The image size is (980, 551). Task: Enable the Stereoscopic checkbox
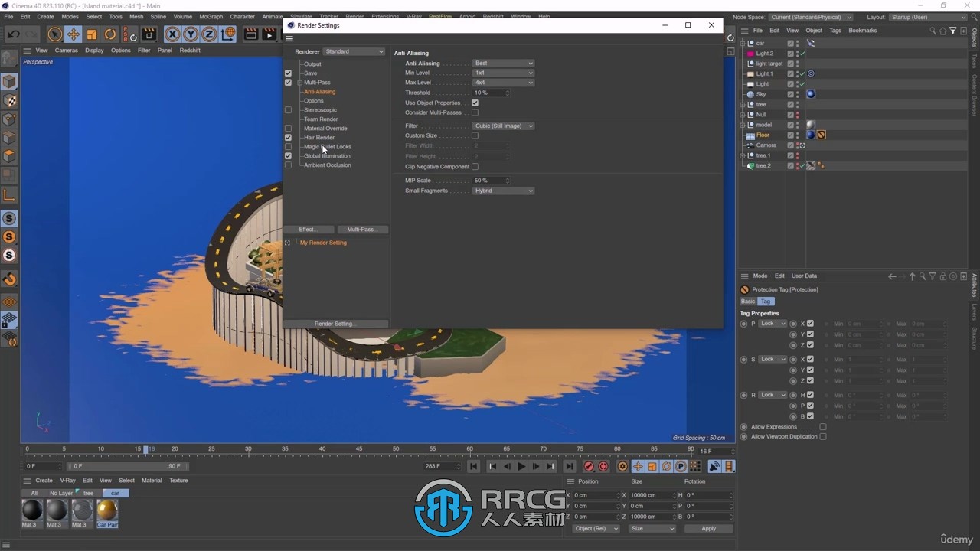(x=288, y=110)
